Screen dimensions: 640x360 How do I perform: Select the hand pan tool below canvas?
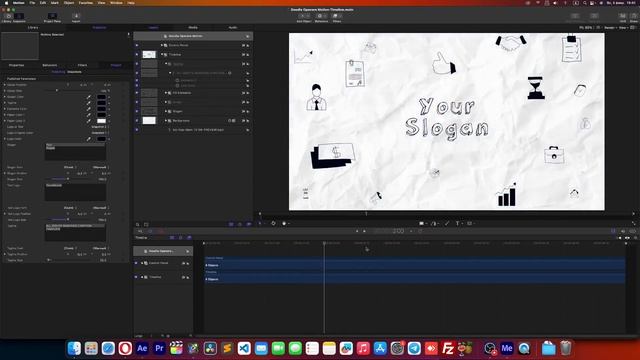284,223
